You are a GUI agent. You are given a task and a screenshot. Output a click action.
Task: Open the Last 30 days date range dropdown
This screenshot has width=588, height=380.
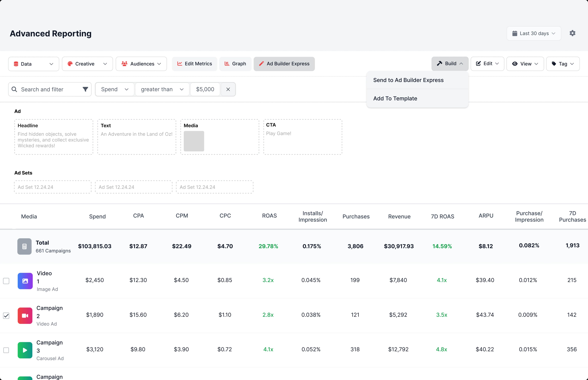[533, 33]
